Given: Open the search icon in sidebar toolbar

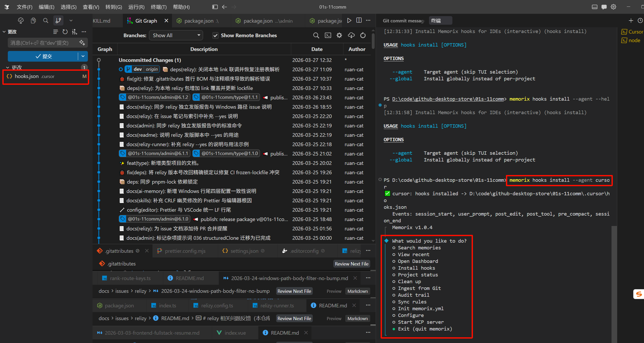Looking at the screenshot, I should 45,21.
